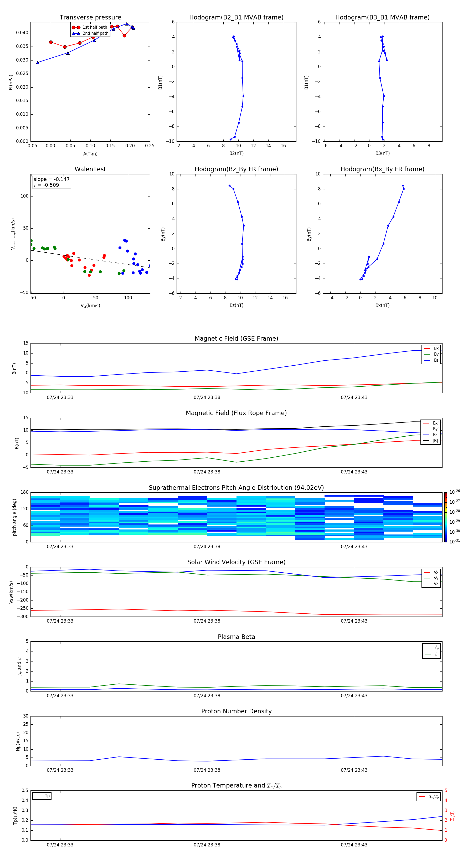473x868 pixels.
Task: Click the '|B|' legend entry in Flux Rope plot
Action: 431,441
